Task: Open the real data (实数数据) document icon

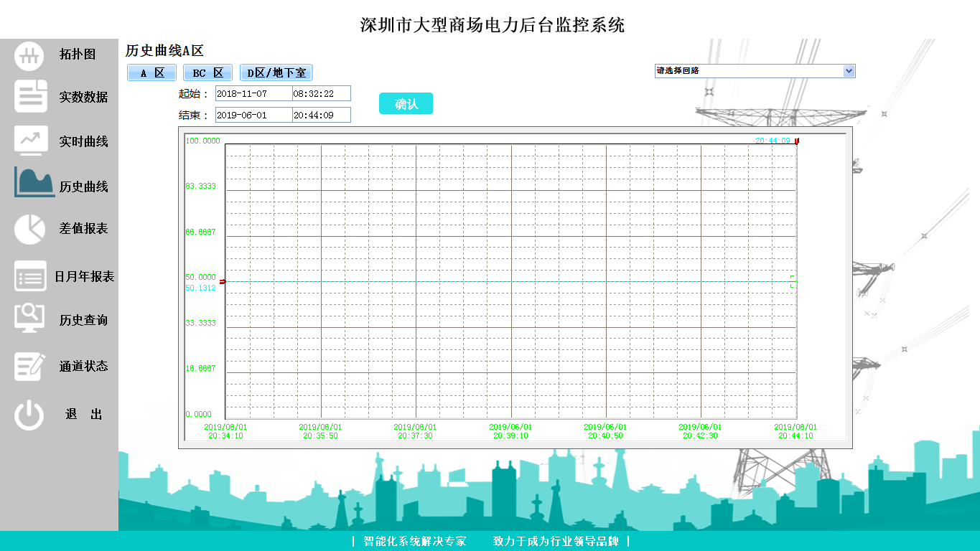Action: pos(30,97)
